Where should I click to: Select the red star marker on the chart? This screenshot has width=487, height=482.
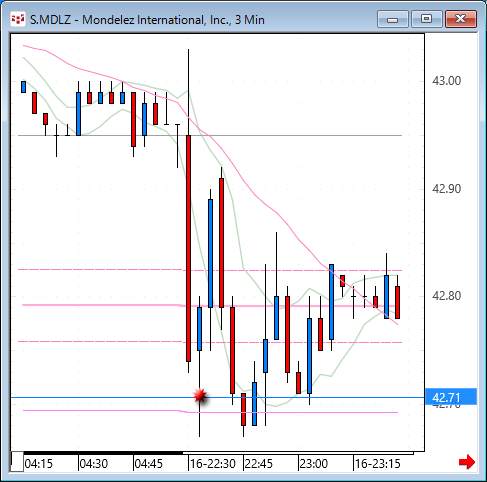pos(200,396)
